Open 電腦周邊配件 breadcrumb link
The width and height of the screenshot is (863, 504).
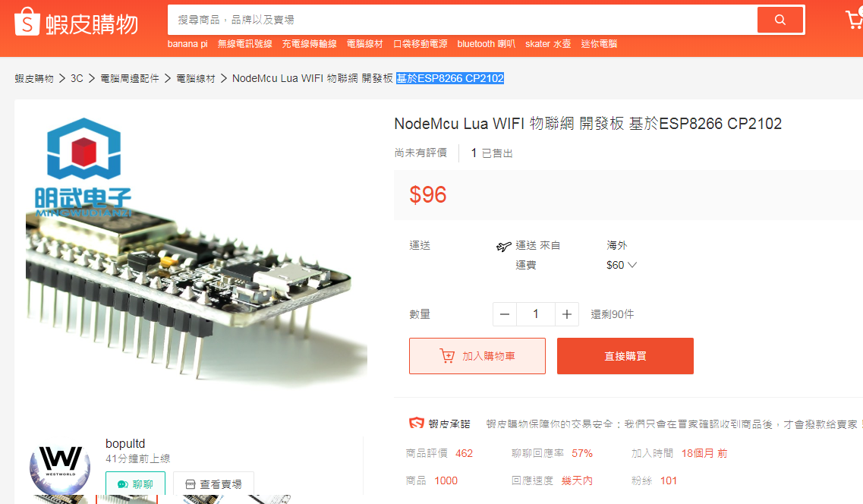click(129, 78)
